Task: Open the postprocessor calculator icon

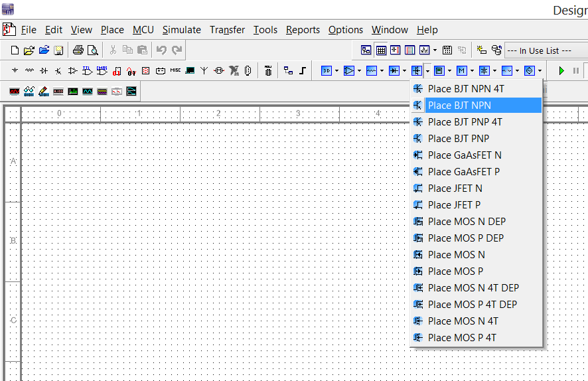Action: click(x=447, y=50)
